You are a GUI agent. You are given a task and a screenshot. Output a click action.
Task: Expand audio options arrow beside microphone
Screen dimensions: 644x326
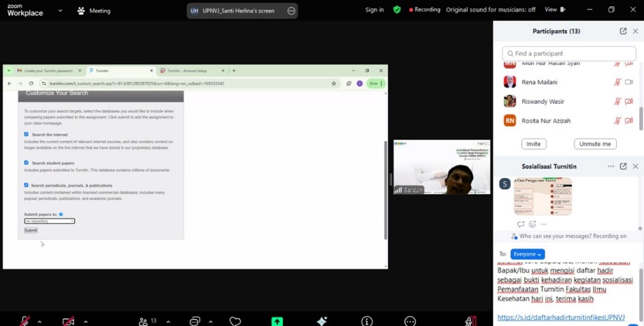point(40,321)
